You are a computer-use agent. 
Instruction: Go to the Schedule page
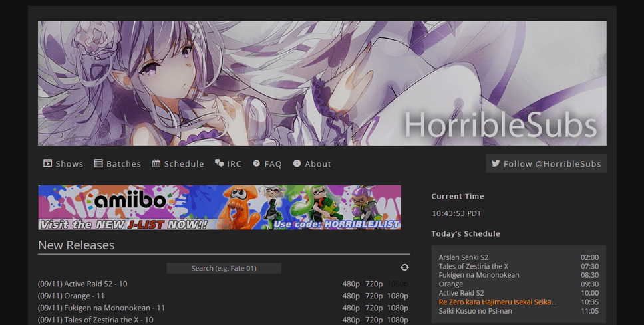[178, 163]
